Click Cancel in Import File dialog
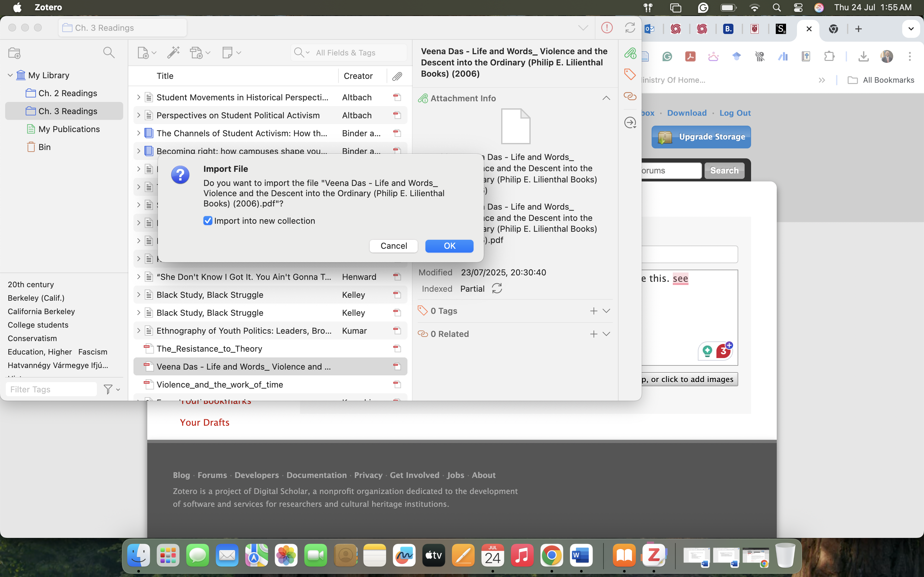 (x=393, y=246)
